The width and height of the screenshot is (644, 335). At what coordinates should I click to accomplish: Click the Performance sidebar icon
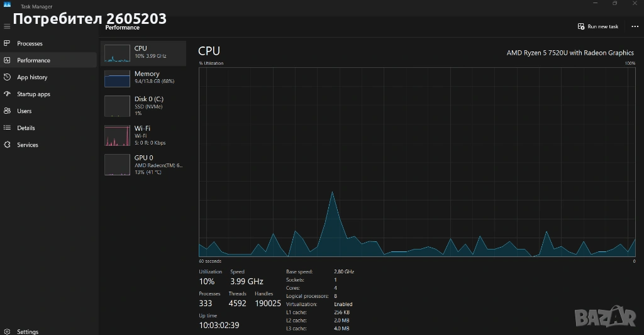tap(7, 60)
